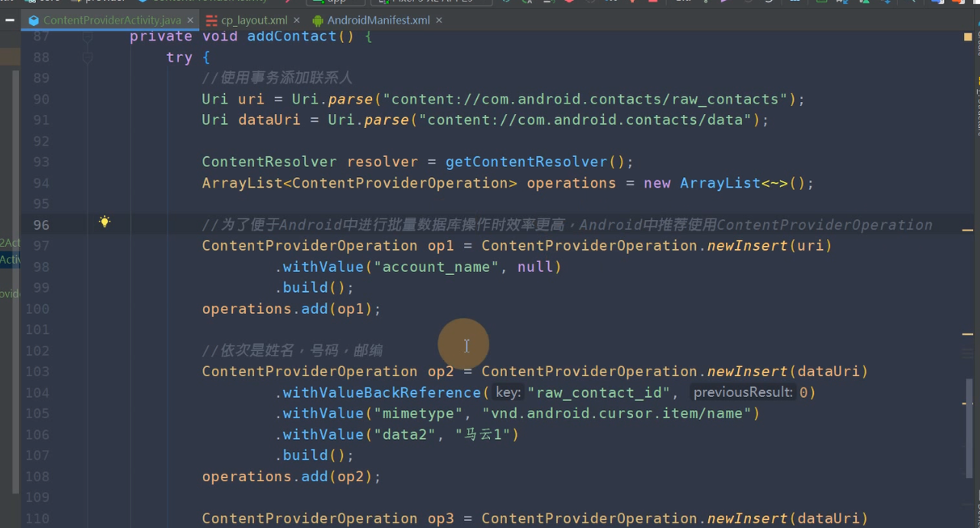Click the .build() call on line 107
980x528 pixels.
tap(314, 455)
